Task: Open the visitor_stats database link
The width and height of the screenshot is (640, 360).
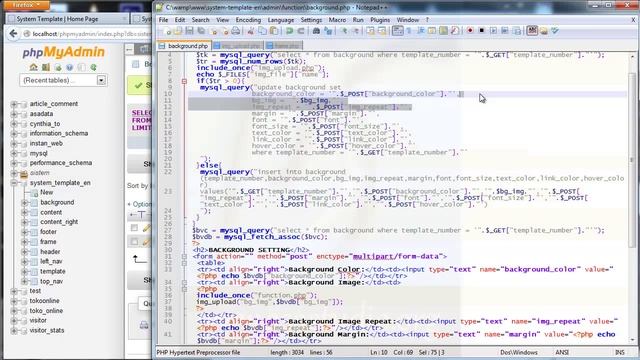Action: tap(47, 330)
